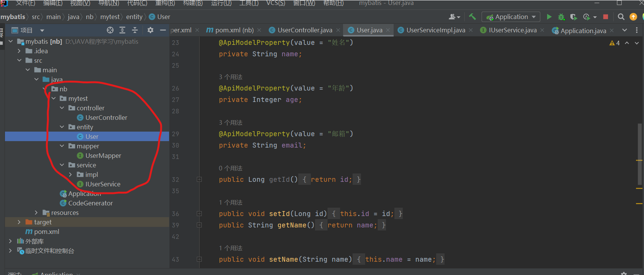Open Search Everywhere magnifier icon
644x275 pixels.
[x=621, y=17]
